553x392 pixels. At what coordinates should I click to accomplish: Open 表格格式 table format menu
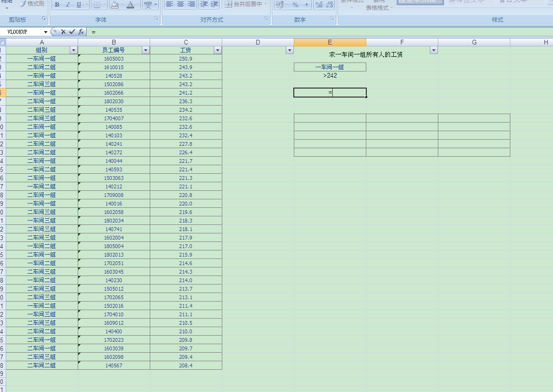379,8
